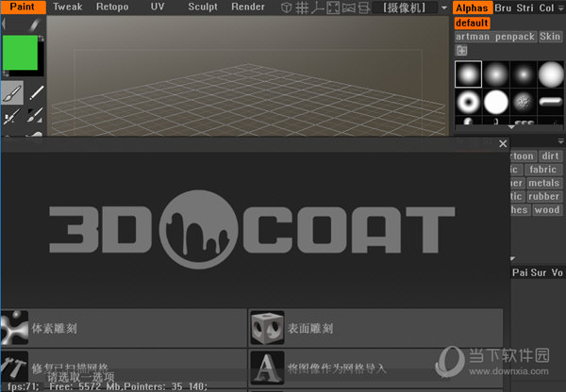Swap foreground and background colors icon

click(x=41, y=38)
